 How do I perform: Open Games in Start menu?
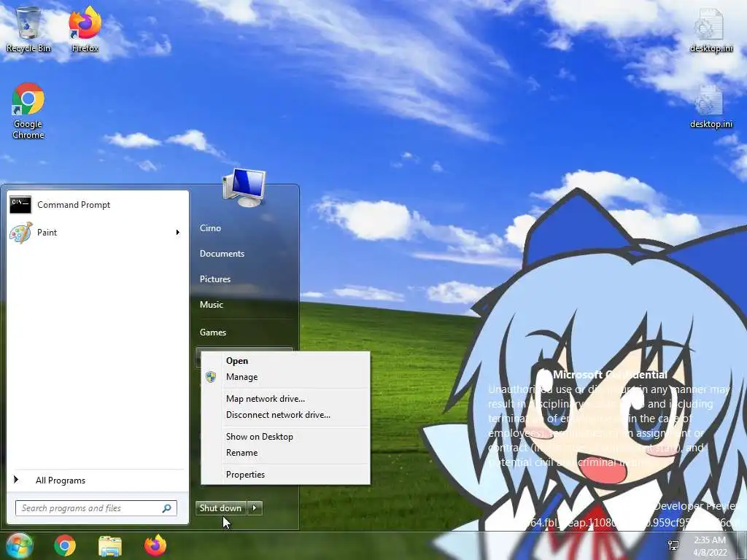212,332
